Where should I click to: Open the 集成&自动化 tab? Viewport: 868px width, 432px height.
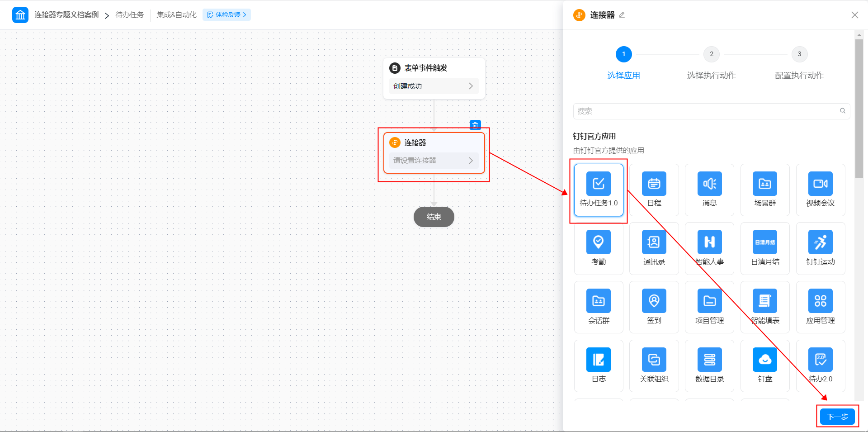[x=177, y=15]
